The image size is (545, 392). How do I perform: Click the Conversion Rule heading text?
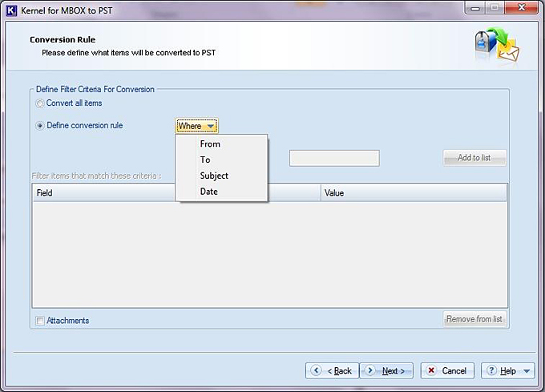63,39
